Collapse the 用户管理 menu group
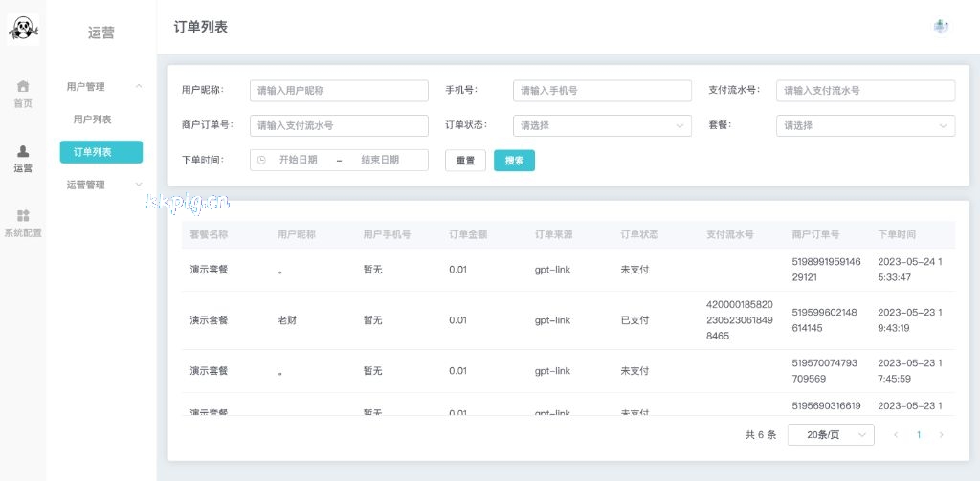The height and width of the screenshot is (481, 980). (x=139, y=86)
